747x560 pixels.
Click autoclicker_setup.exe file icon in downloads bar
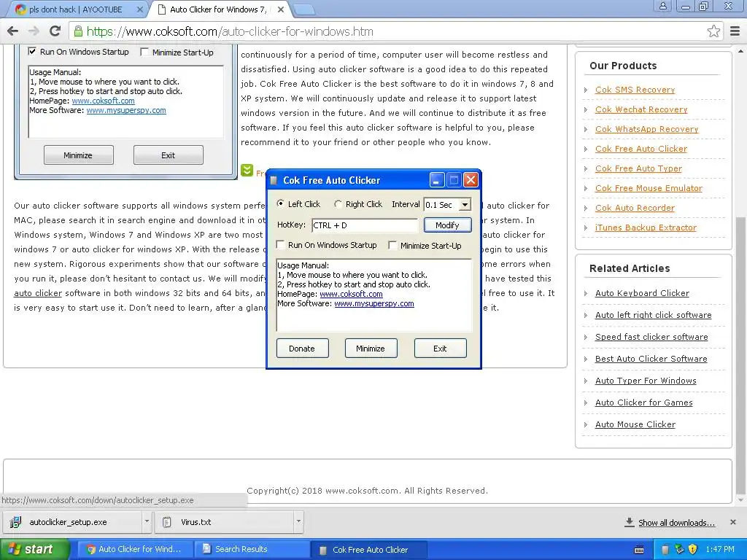point(16,522)
